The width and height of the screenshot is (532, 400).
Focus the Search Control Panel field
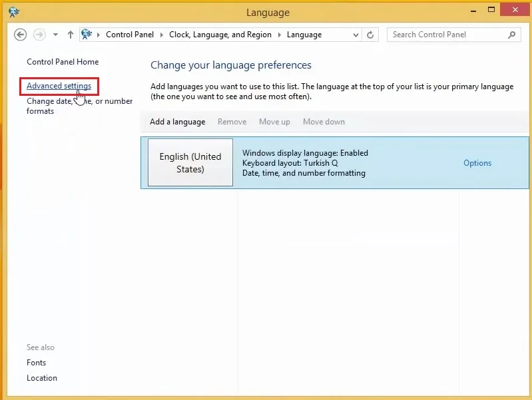tap(453, 35)
